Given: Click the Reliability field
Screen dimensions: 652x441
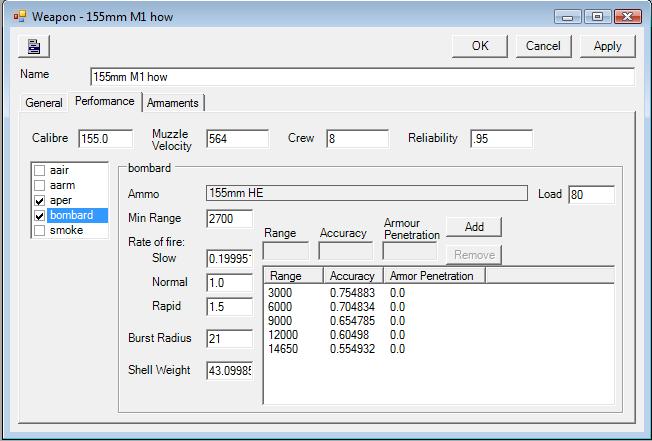Looking at the screenshot, I should pyautogui.click(x=501, y=138).
